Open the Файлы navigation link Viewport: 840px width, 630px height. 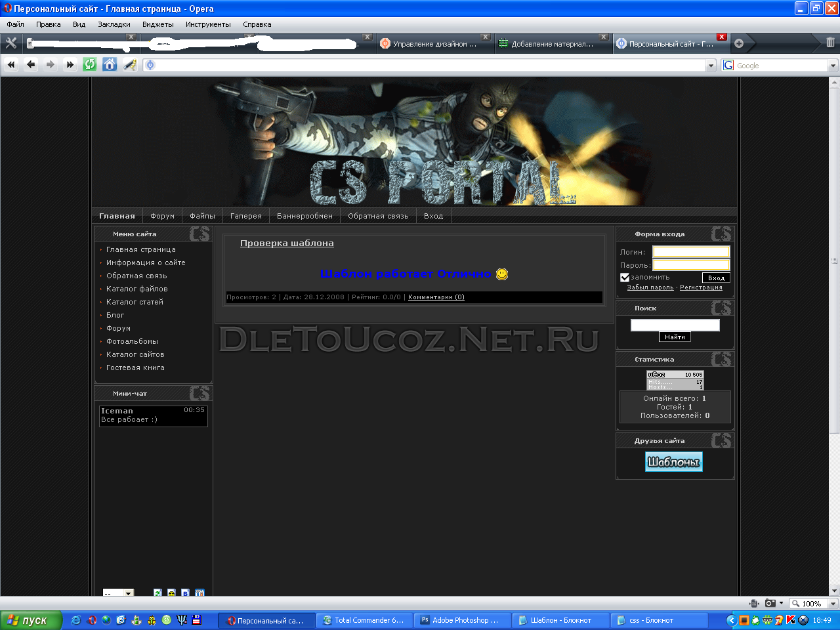202,216
